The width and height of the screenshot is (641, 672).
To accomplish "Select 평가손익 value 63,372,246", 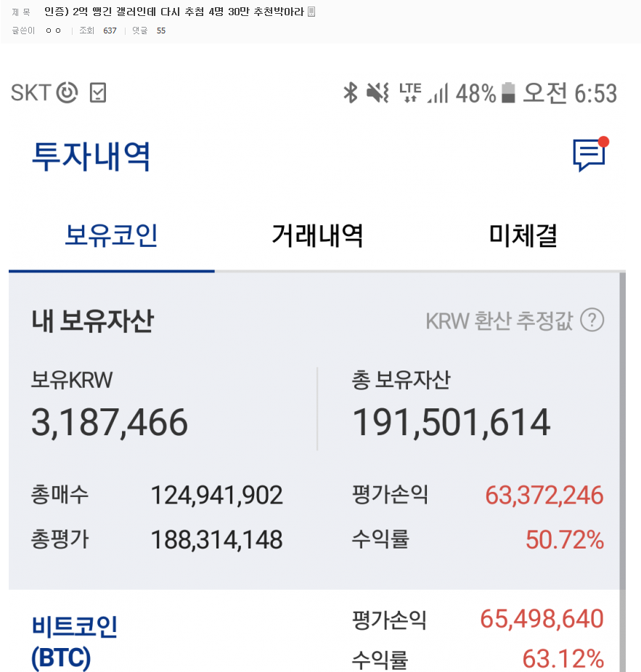I will pyautogui.click(x=544, y=495).
